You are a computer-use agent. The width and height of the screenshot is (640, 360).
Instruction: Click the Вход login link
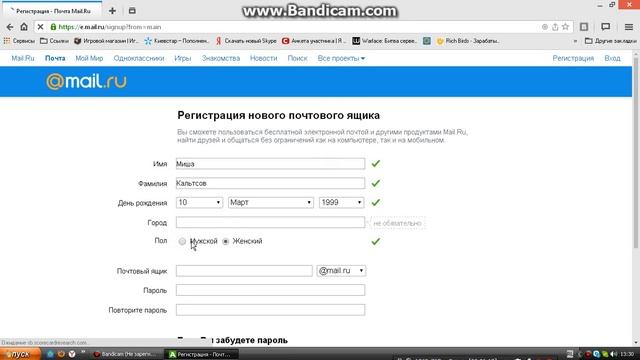pos(612,58)
